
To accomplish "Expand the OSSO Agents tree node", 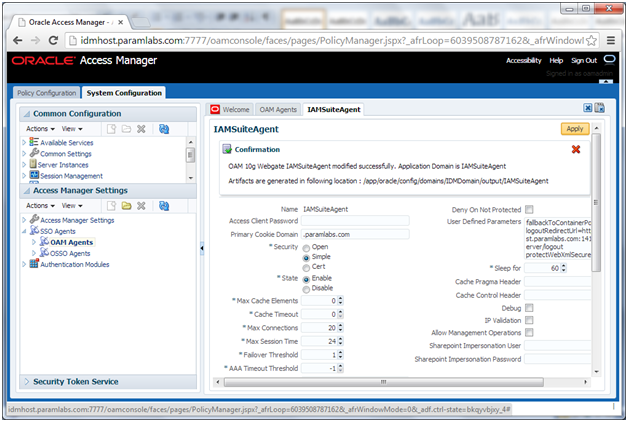I will [34, 253].
